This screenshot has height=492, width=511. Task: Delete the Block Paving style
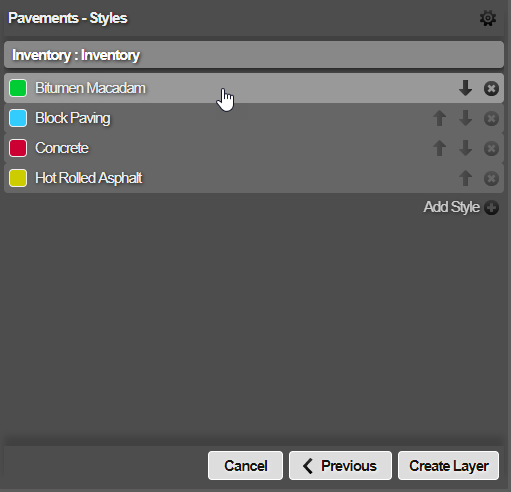[491, 119]
